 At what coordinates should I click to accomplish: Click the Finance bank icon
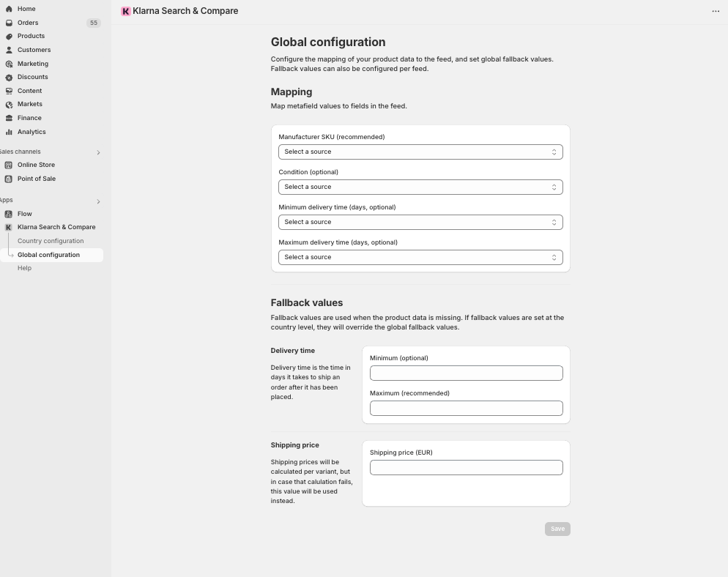pos(9,118)
